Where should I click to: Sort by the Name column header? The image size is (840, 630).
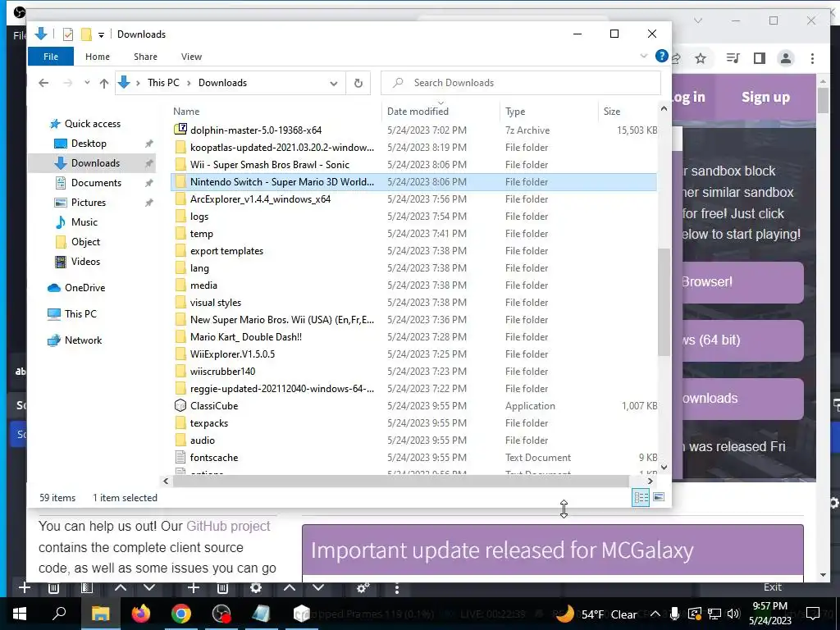point(186,112)
